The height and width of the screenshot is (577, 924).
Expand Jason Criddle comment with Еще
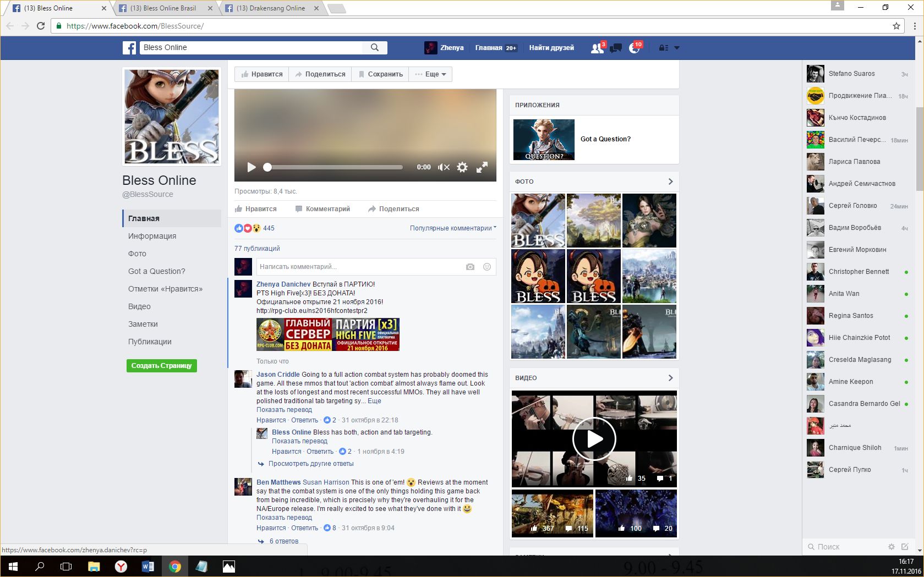pyautogui.click(x=374, y=401)
